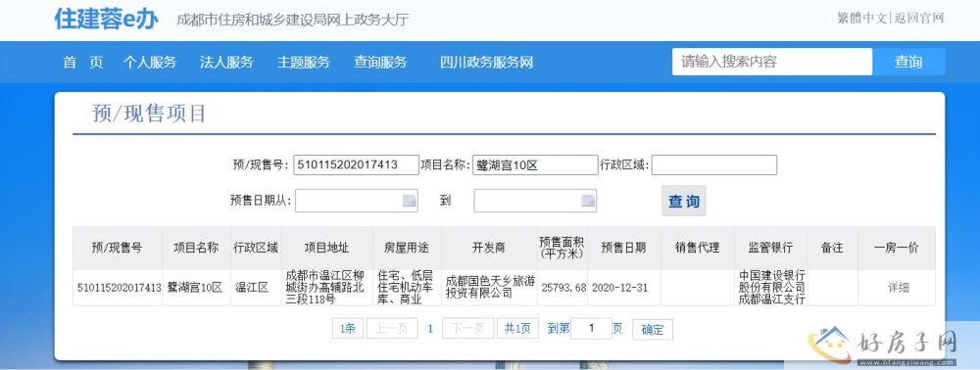Click cell 510115202017413 in the table row
The width and height of the screenshot is (980, 370).
118,288
